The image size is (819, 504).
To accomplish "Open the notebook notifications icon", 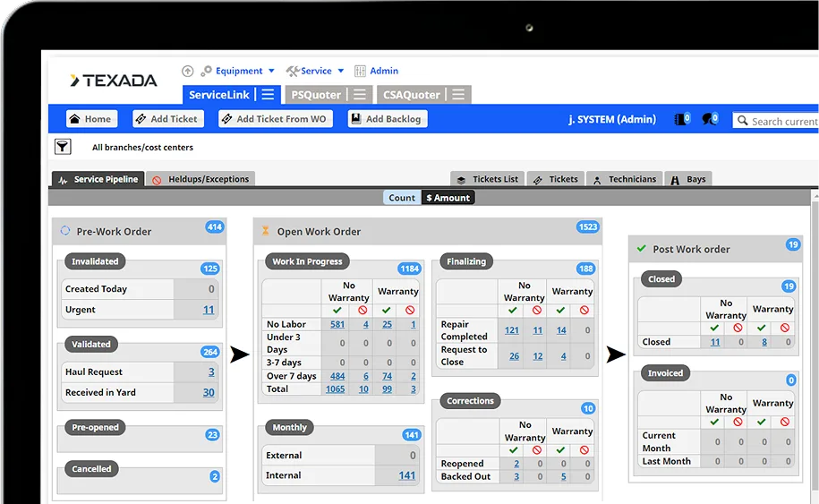I will click(x=682, y=119).
